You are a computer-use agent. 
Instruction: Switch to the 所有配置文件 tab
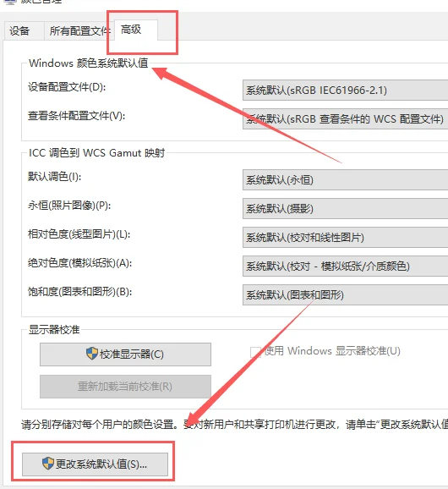tap(79, 30)
